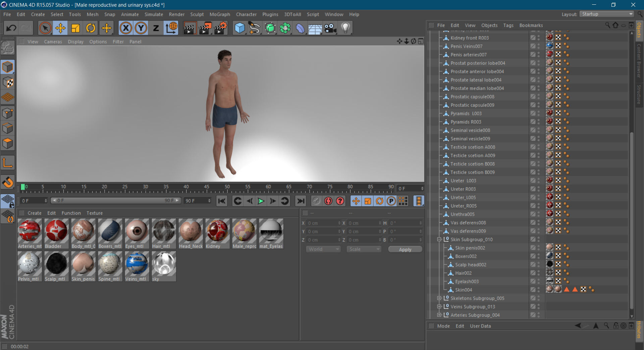Open the spline pen tool icon
The image size is (644, 350).
(x=255, y=28)
